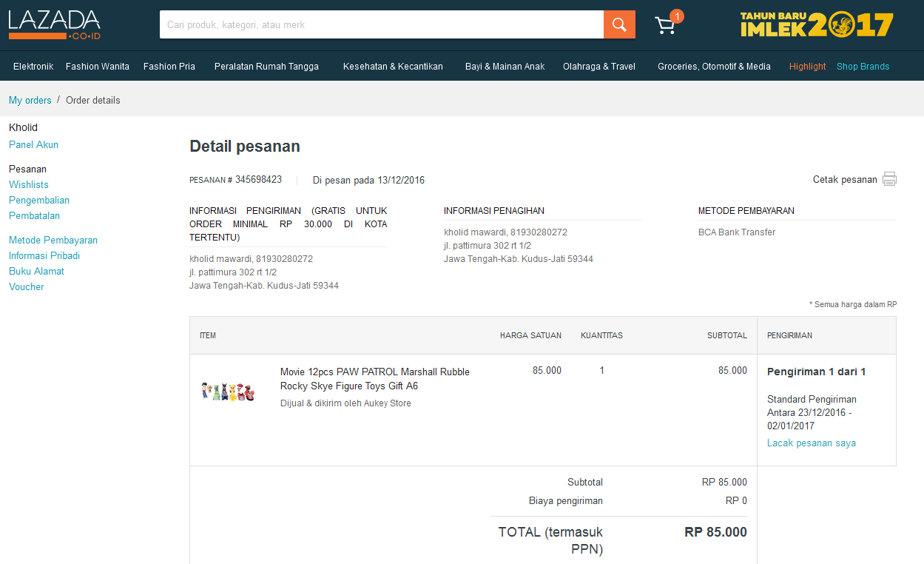This screenshot has height=564, width=924.
Task: Open the Fashion Wanita category menu
Action: [98, 67]
